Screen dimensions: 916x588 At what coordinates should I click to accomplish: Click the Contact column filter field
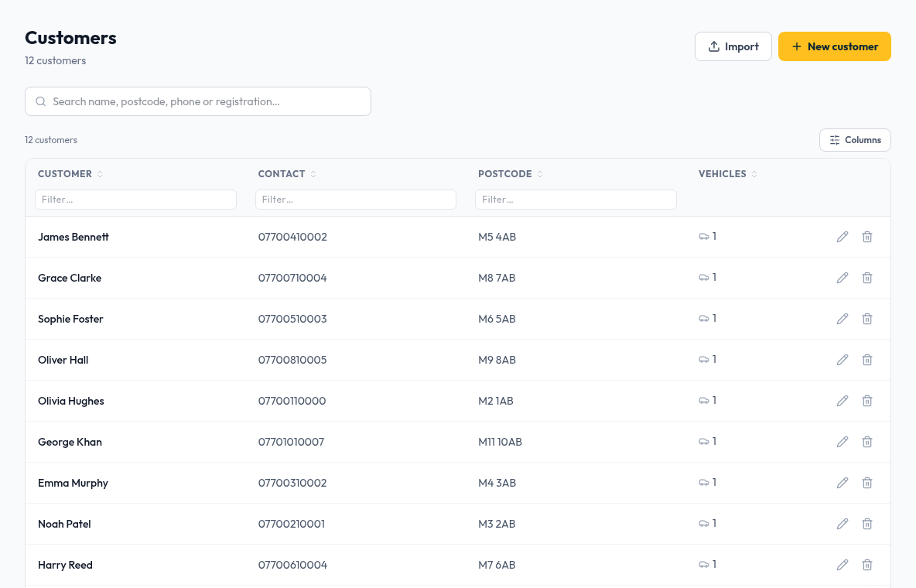pyautogui.click(x=356, y=200)
